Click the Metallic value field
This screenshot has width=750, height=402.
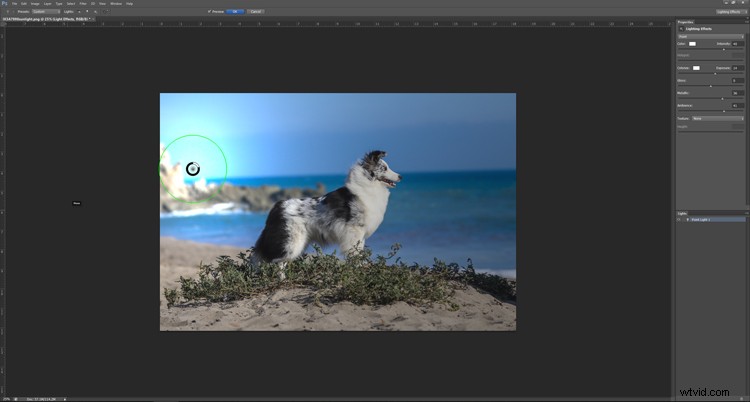[x=738, y=93]
